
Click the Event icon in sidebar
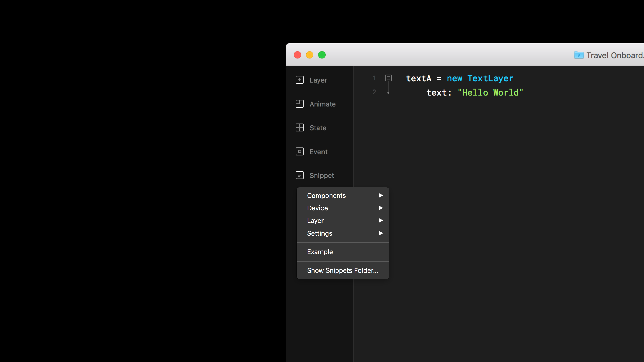299,152
